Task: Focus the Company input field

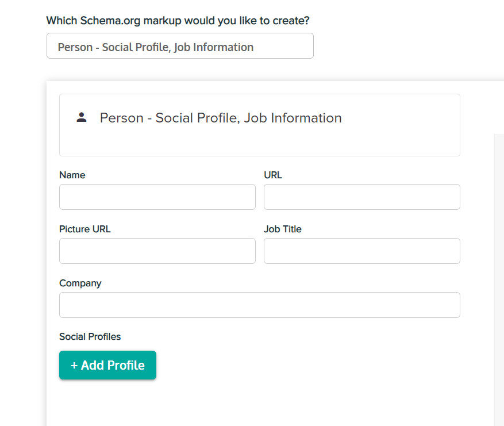Action: pyautogui.click(x=259, y=305)
